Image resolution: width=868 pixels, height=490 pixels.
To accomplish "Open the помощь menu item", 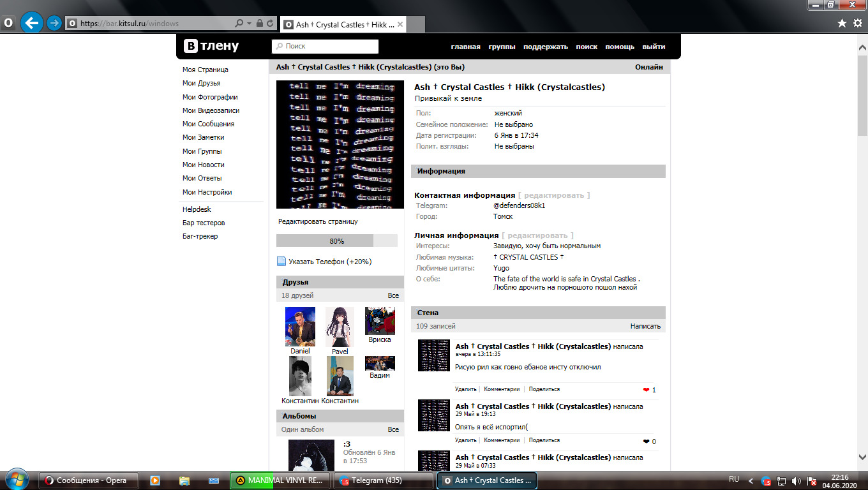I will point(620,47).
